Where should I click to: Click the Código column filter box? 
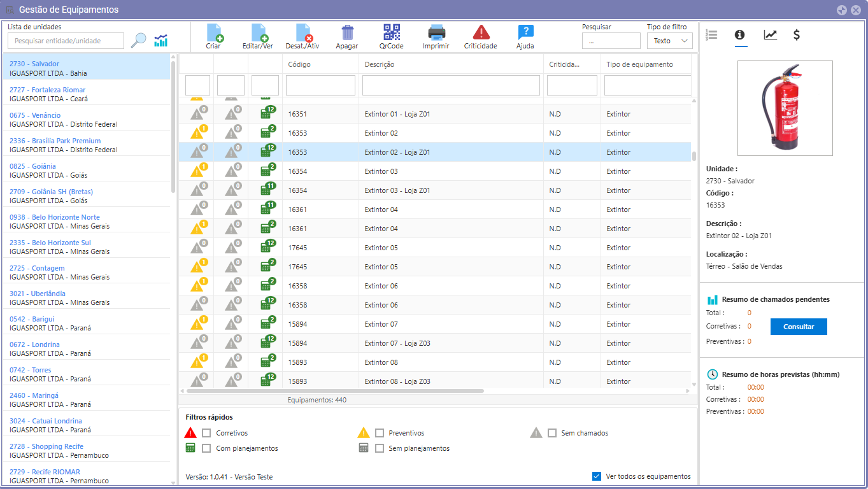pyautogui.click(x=320, y=85)
